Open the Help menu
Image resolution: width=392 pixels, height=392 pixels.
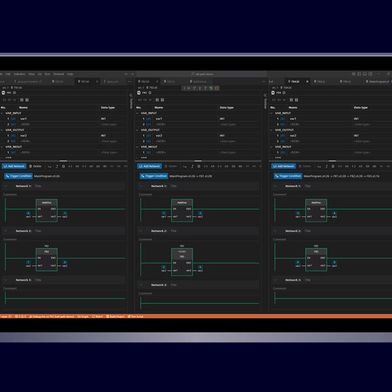pyautogui.click(x=70, y=74)
